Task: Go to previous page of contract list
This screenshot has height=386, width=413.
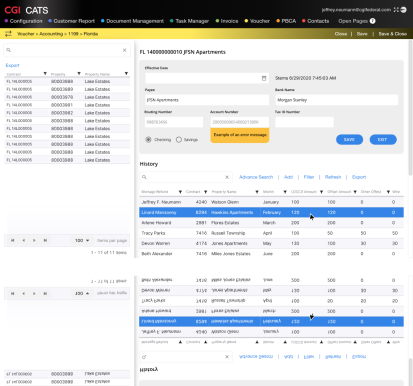Action: click(x=23, y=240)
